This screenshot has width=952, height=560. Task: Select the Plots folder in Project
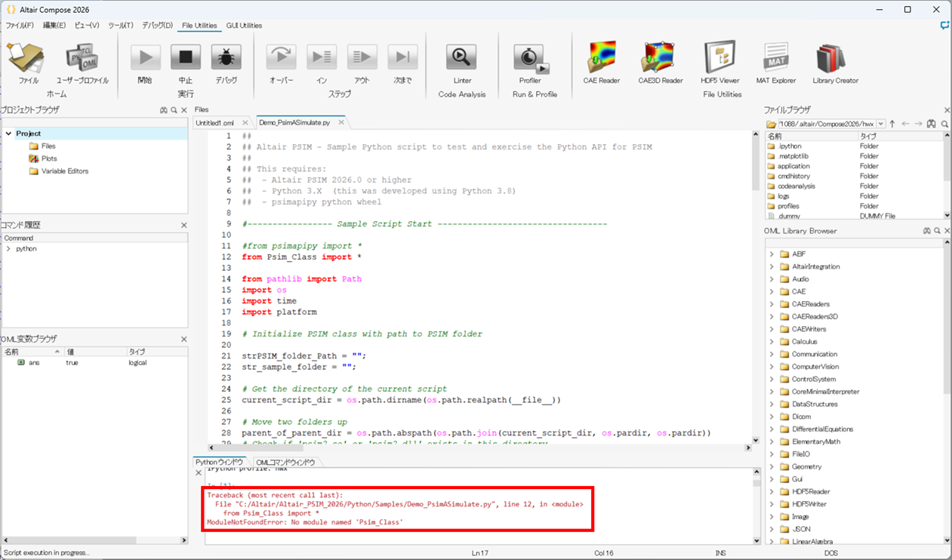point(49,158)
